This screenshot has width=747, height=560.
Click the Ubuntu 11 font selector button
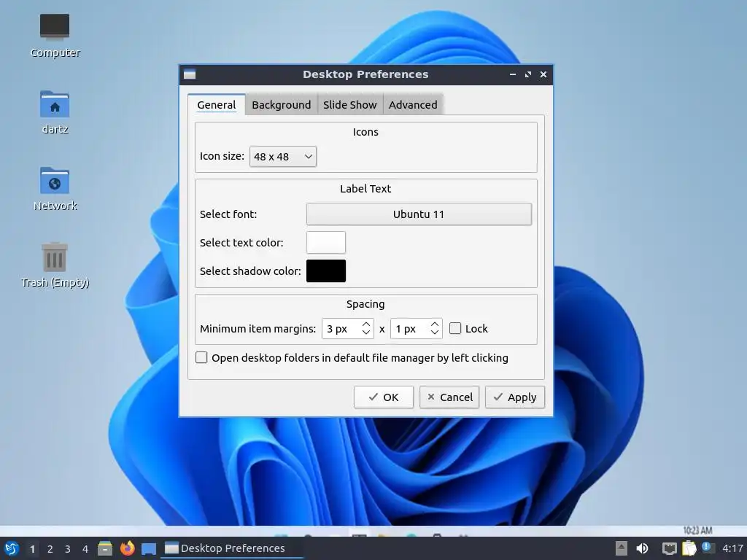click(419, 214)
